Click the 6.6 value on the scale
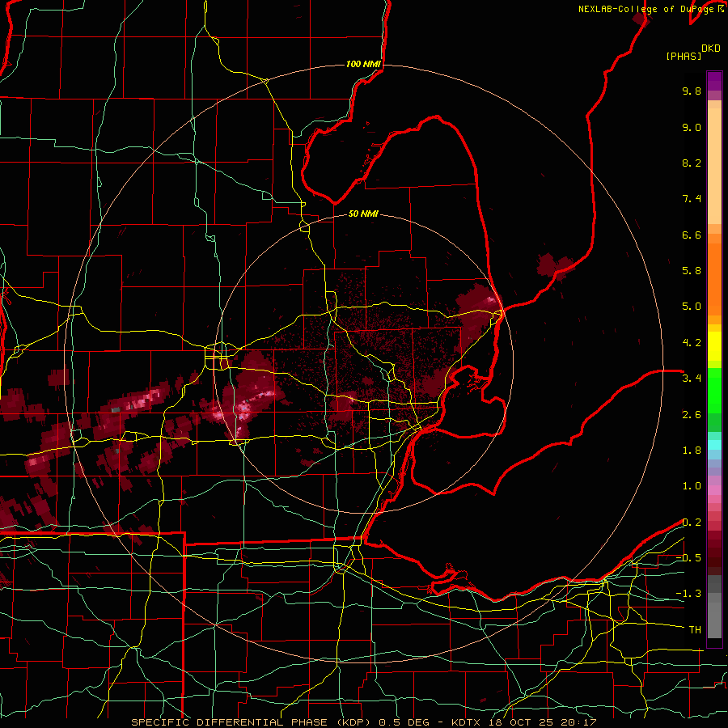The image size is (728, 728). click(692, 235)
